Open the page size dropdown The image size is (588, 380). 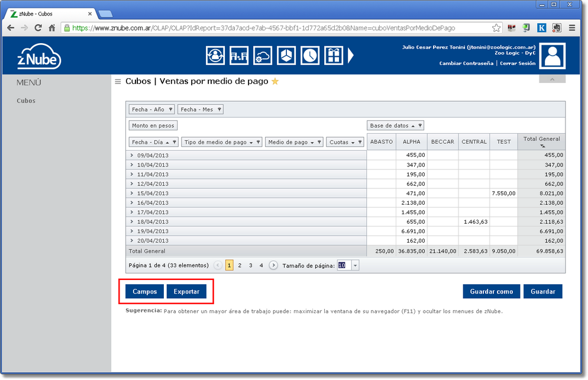click(355, 266)
